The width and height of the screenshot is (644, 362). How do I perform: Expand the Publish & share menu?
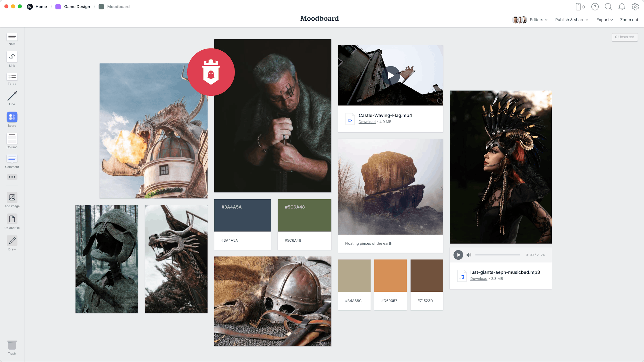click(571, 20)
